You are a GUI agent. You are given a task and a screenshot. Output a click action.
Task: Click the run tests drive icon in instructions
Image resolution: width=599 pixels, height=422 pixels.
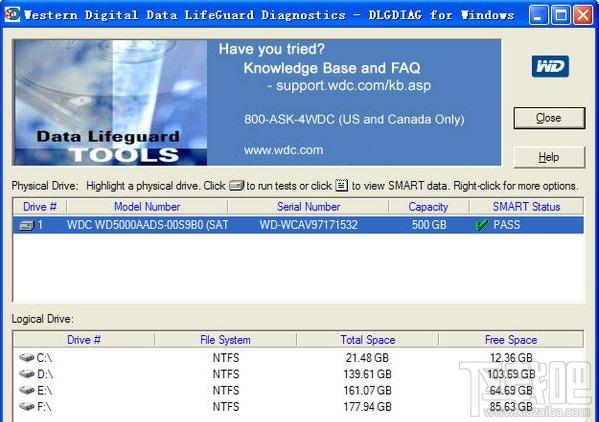[x=236, y=186]
